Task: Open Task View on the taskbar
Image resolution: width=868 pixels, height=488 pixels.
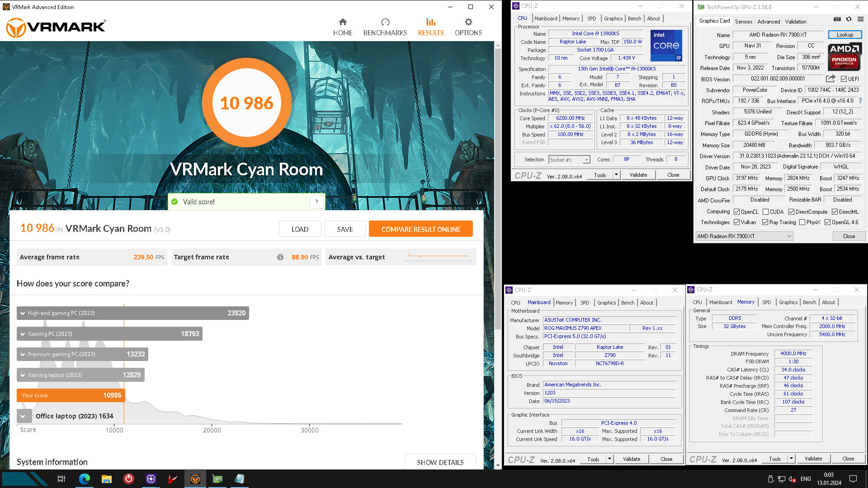Action: pyautogui.click(x=61, y=479)
